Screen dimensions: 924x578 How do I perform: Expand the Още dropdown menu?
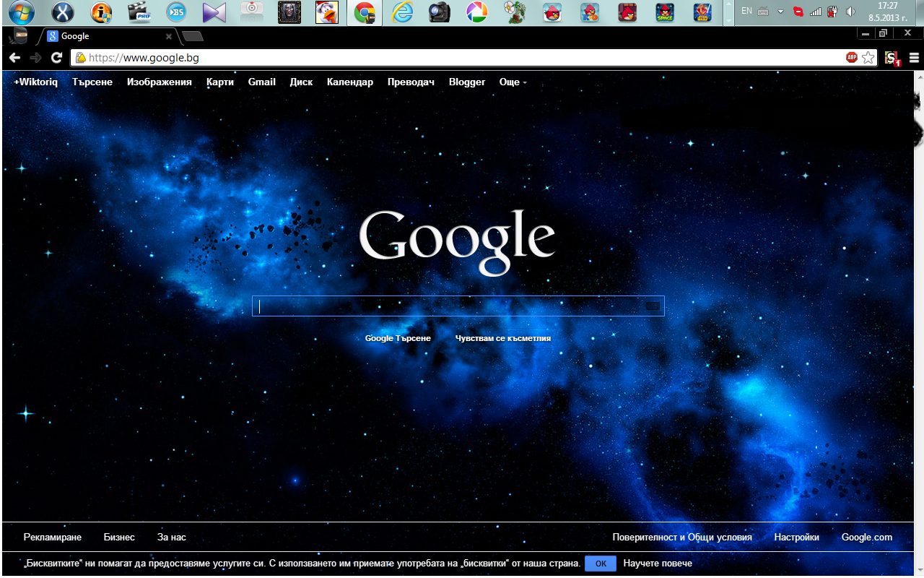click(513, 82)
